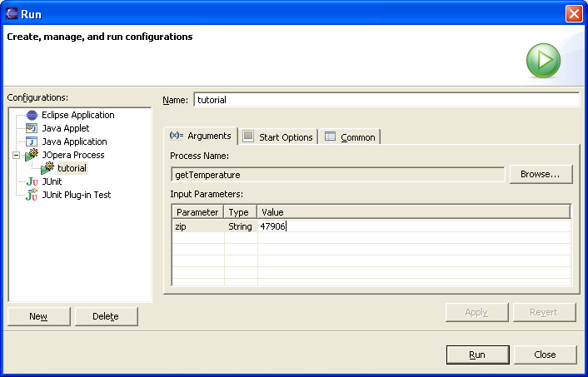Click the Start Options tab icon
The height and width of the screenshot is (377, 588).
(248, 136)
